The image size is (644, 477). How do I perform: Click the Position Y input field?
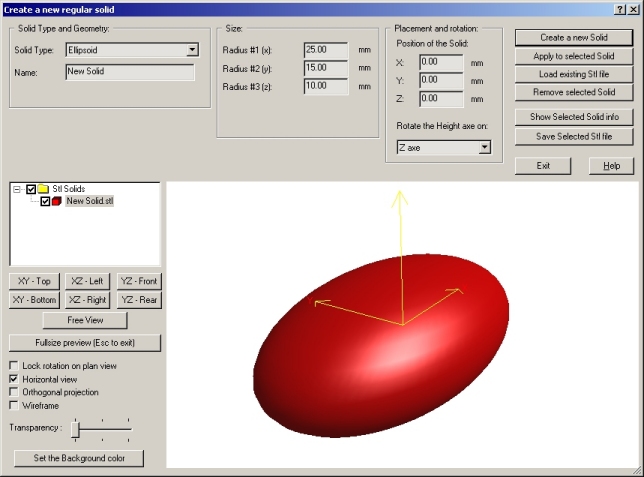(441, 81)
